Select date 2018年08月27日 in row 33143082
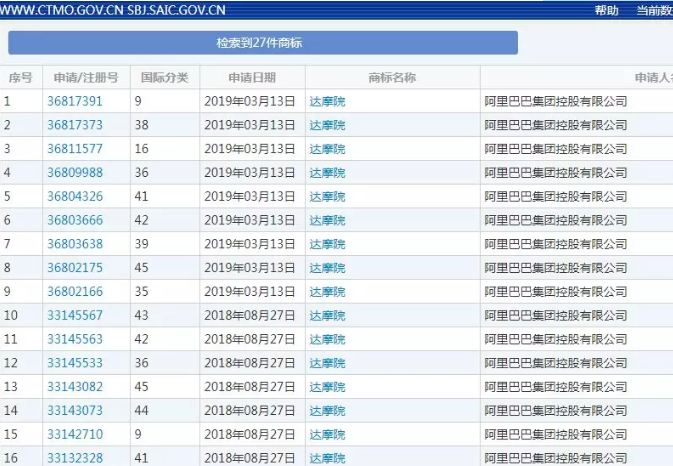The image size is (673, 466). click(x=249, y=387)
